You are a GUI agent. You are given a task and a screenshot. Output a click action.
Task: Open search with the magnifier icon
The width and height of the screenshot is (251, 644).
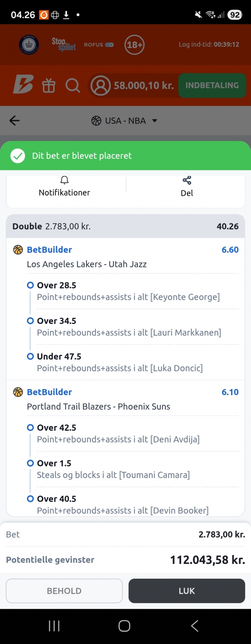72,85
